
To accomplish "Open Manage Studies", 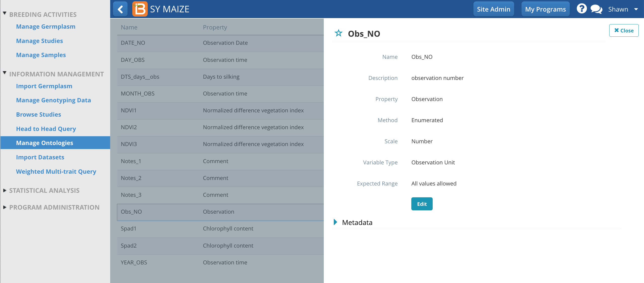I will click(x=39, y=41).
